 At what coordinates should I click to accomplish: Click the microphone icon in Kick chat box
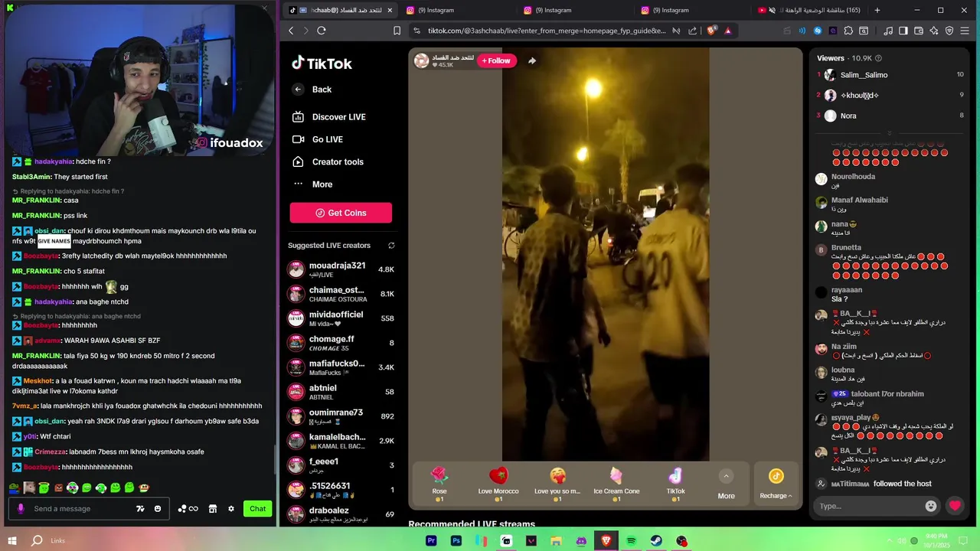21,508
